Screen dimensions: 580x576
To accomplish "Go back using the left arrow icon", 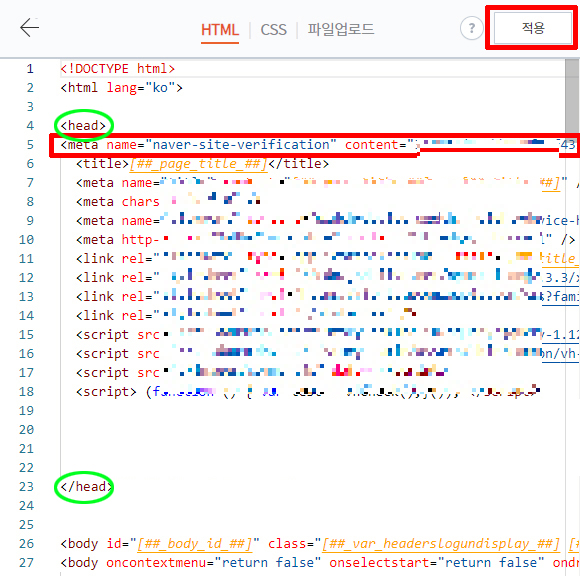I will point(30,28).
